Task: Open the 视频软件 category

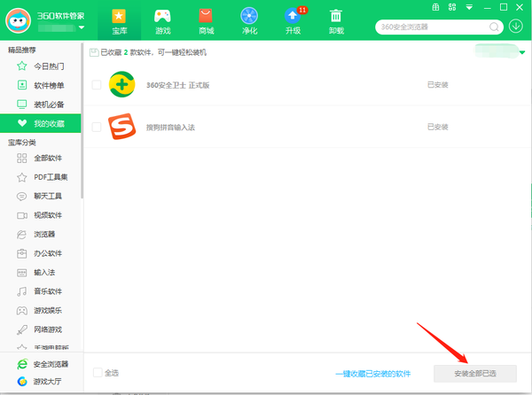Action: [41, 215]
